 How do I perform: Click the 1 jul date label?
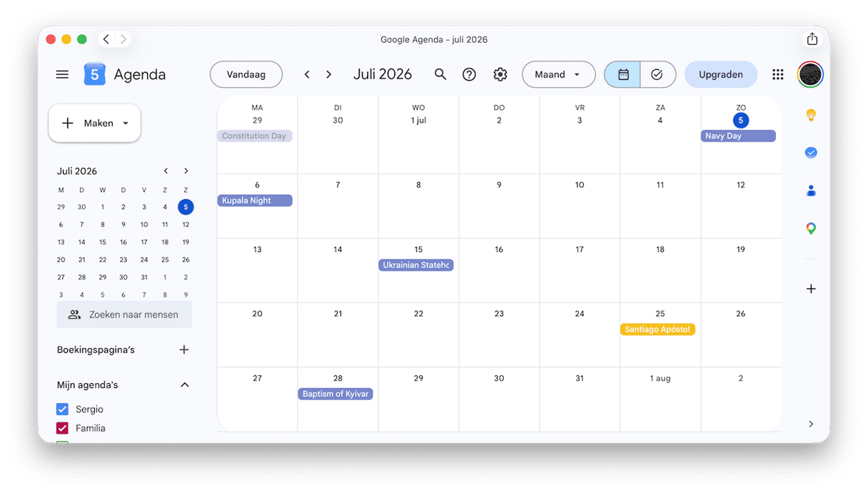[418, 121]
